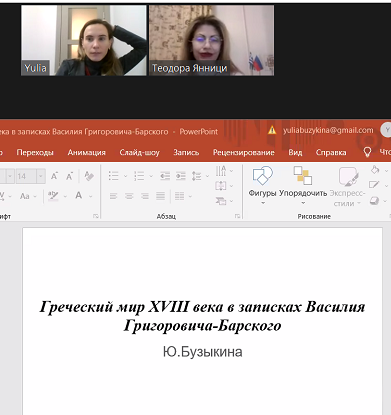This screenshot has width=391, height=415.
Task: Increase list indent level
Action: pyautogui.click(x=180, y=176)
